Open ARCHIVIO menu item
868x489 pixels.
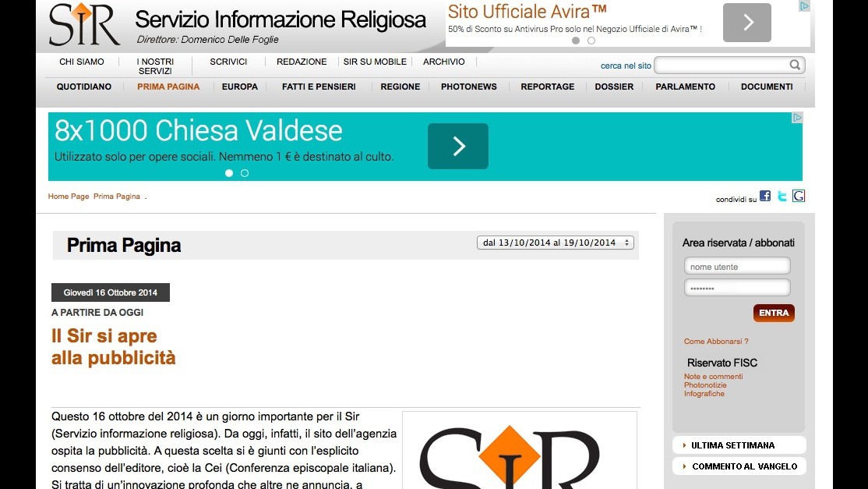point(444,62)
